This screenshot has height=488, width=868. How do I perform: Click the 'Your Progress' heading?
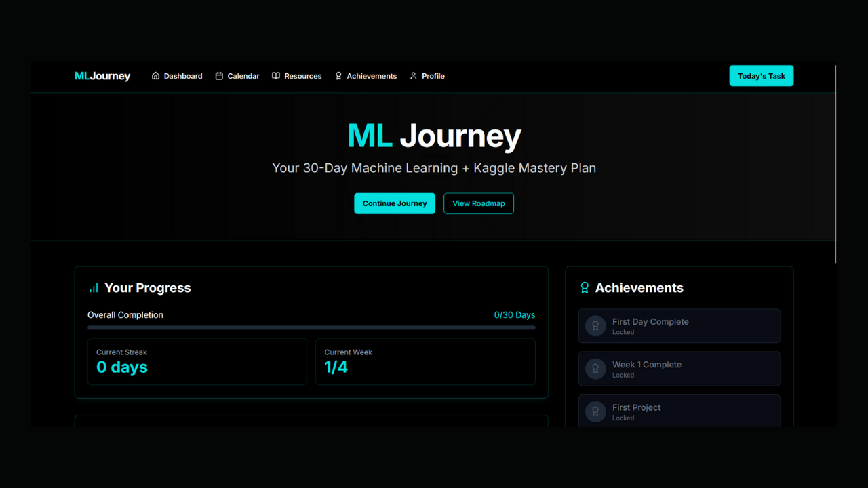148,288
